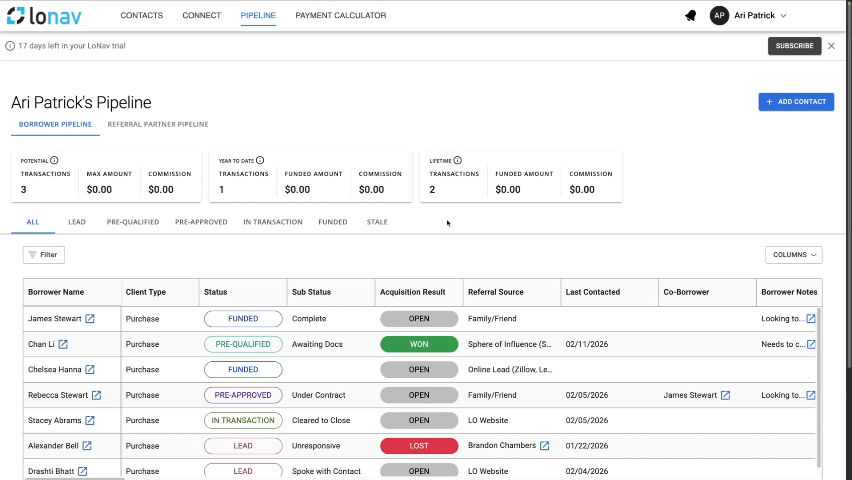This screenshot has width=852, height=480.
Task: Open notifications bell icon
Action: (x=690, y=16)
